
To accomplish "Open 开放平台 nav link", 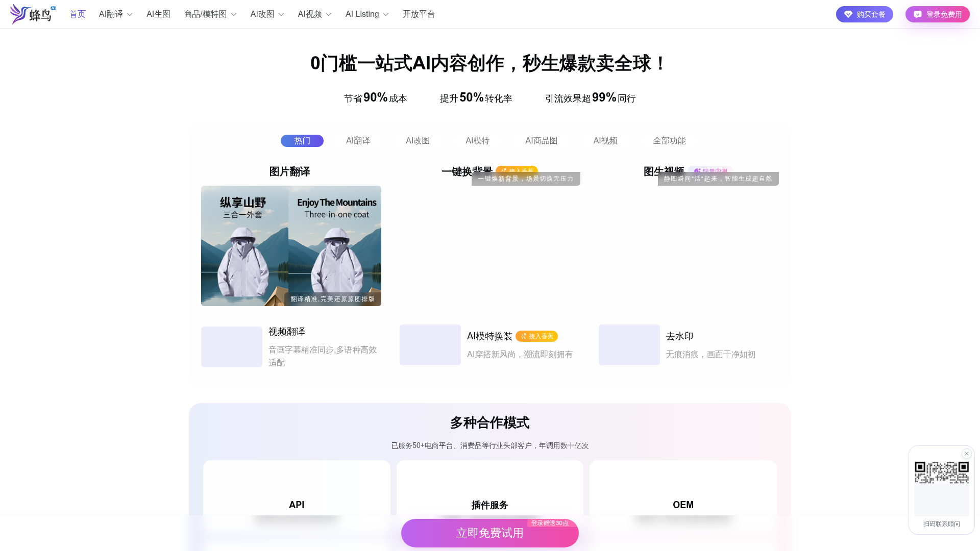I will pyautogui.click(x=419, y=14).
